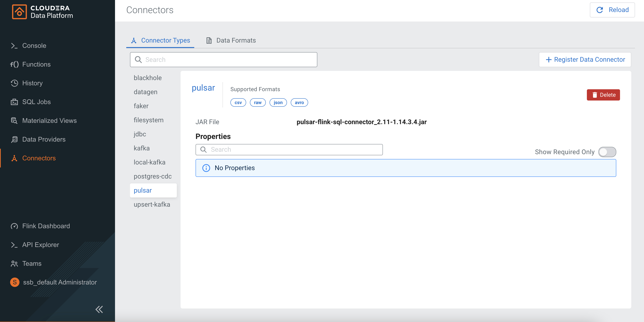Image resolution: width=644 pixels, height=322 pixels.
Task: Open SQL Jobs icon in sidebar
Action: tap(14, 102)
